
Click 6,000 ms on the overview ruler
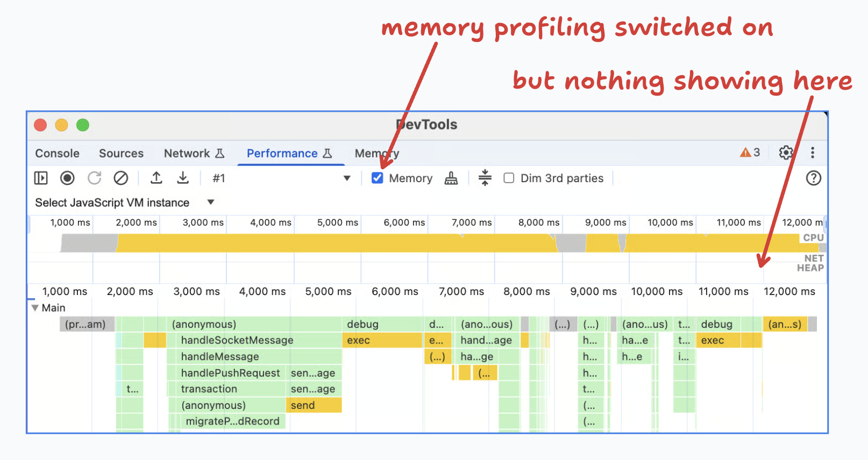404,222
